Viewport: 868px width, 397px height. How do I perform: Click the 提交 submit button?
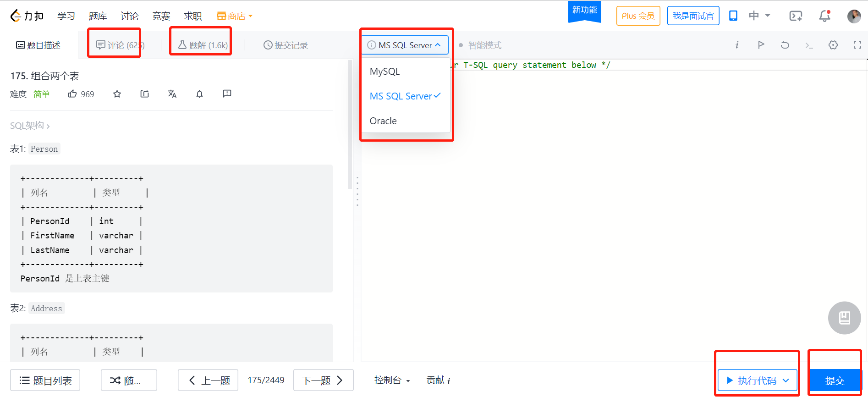pyautogui.click(x=835, y=380)
